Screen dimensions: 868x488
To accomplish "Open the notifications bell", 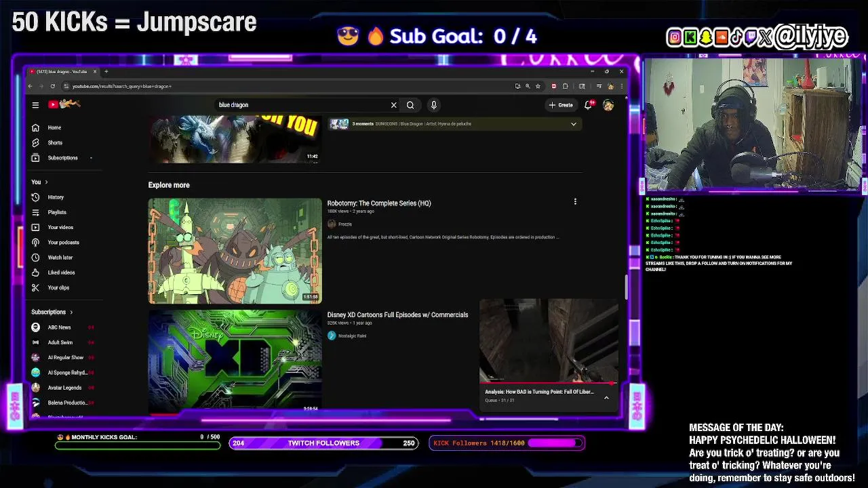I will coord(589,105).
